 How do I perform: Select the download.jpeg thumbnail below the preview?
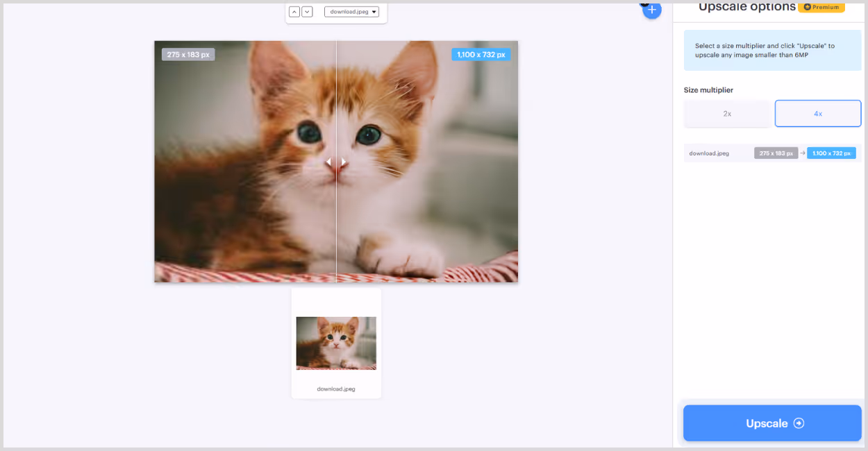click(x=336, y=343)
